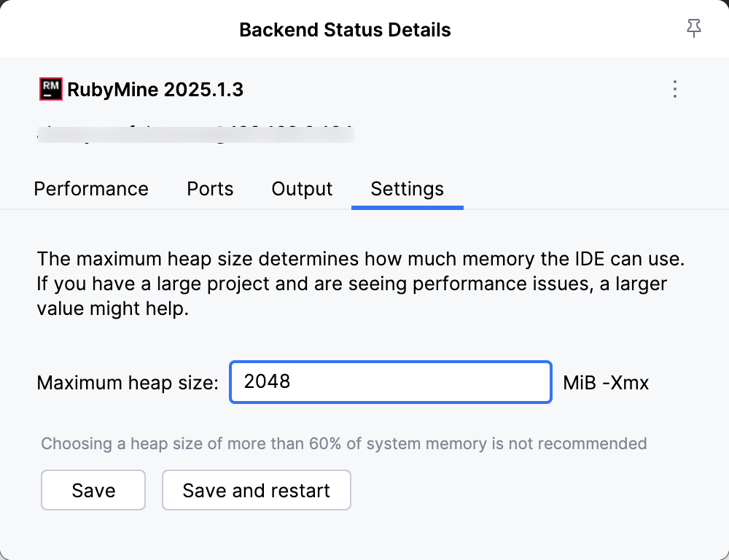Open the kebab menu beside RubyMine 2025.1.3
The image size is (729, 560).
point(674,88)
